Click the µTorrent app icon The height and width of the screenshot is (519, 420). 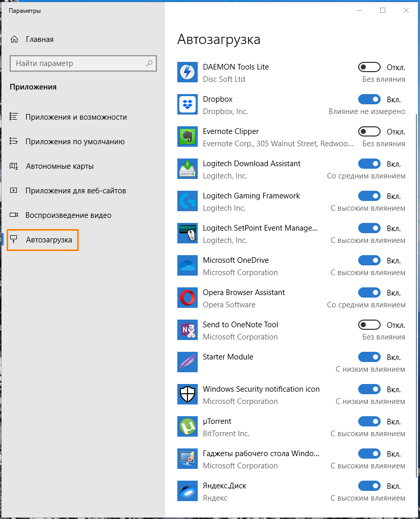coord(187,427)
